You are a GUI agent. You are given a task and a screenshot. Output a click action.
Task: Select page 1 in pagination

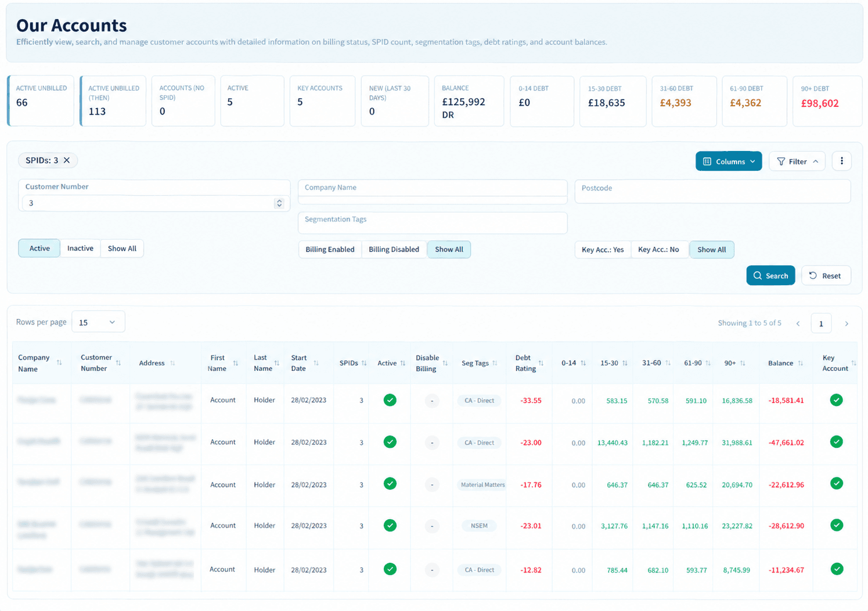821,324
